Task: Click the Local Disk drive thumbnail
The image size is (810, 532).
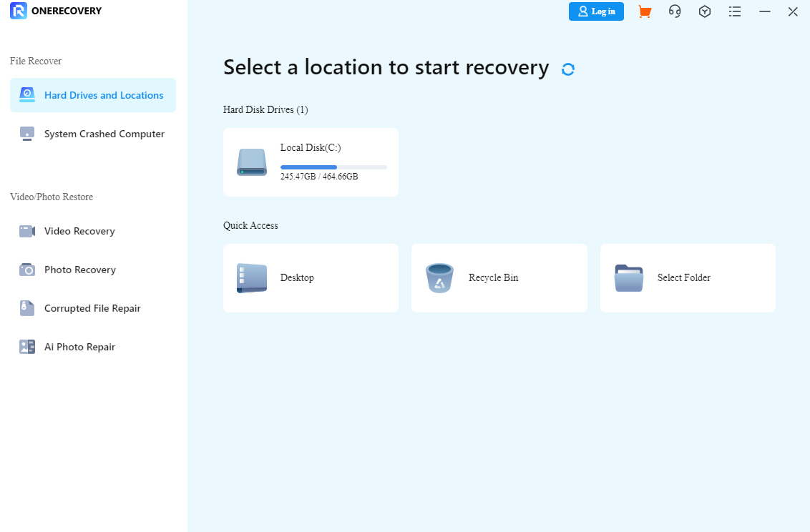Action: pyautogui.click(x=251, y=162)
